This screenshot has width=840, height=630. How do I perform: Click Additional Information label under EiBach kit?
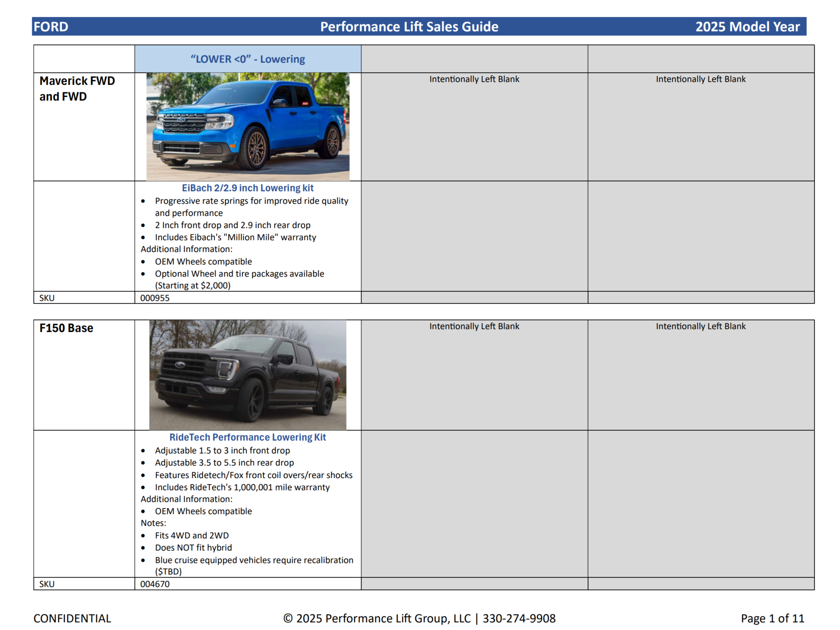(186, 249)
